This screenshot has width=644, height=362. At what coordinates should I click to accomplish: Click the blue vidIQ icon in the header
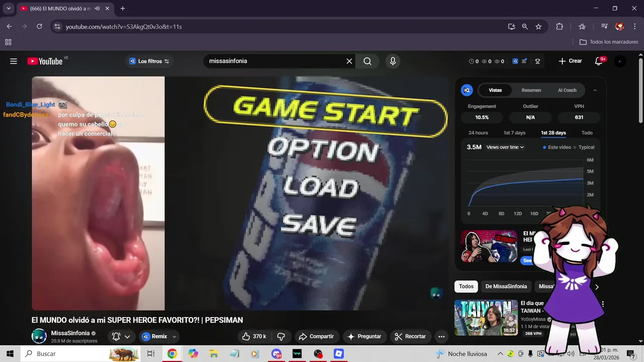click(x=515, y=61)
